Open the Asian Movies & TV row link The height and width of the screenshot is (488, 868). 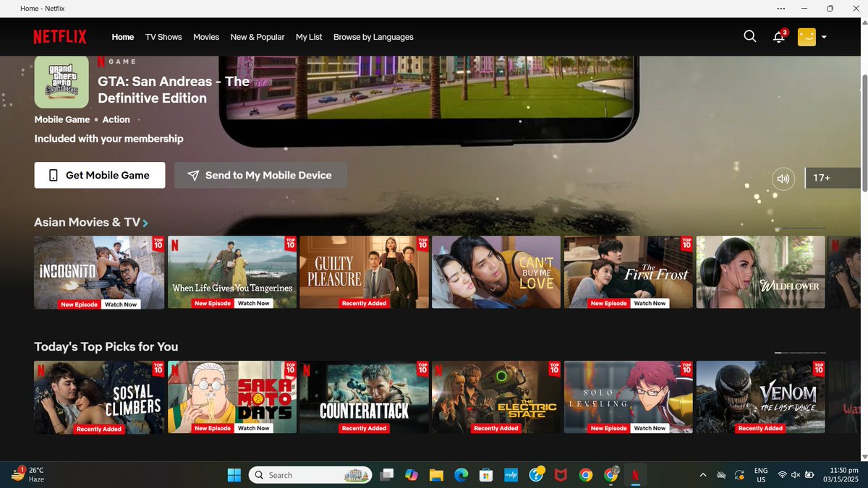87,222
